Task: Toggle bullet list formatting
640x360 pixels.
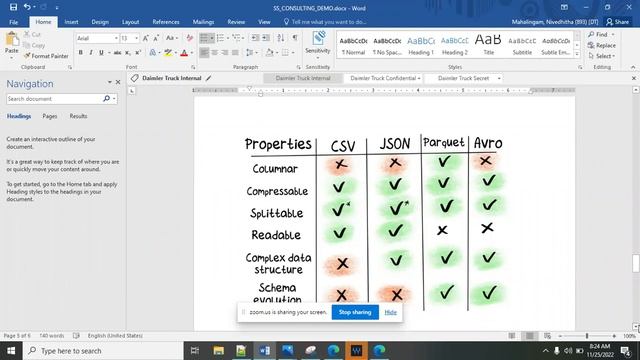Action: coord(204,38)
